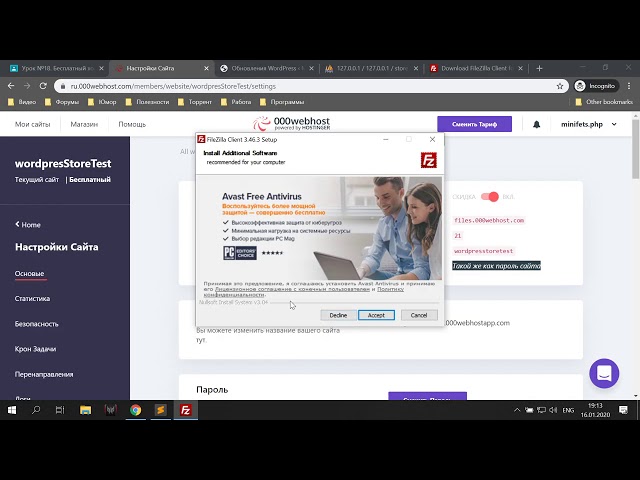Image resolution: width=640 pixels, height=480 pixels.
Task: Select Основные in the settings sidebar
Action: (29, 273)
